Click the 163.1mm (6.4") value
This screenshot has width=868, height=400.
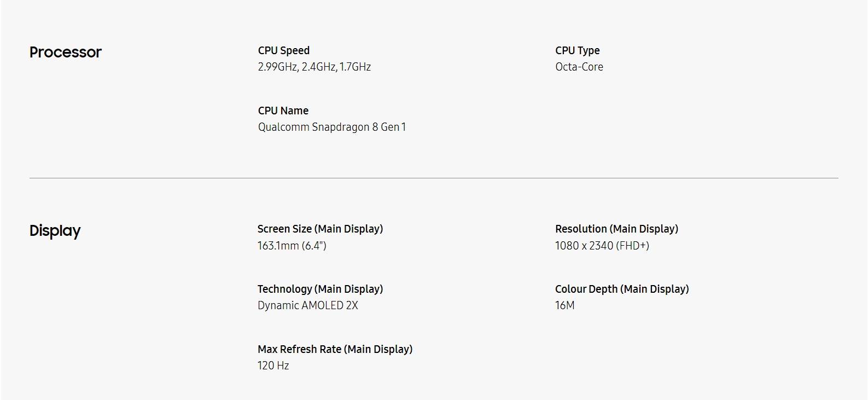coord(292,246)
